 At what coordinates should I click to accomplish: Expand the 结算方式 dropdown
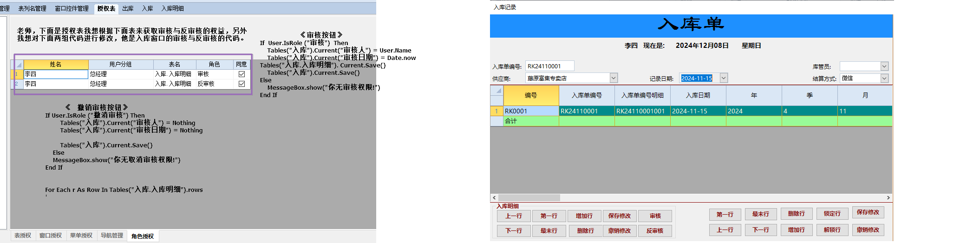[x=884, y=78]
